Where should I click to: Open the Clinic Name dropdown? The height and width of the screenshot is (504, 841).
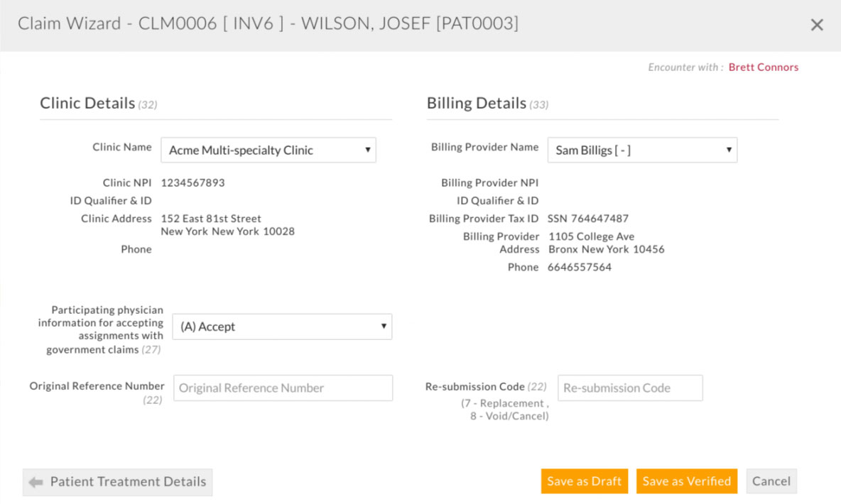pyautogui.click(x=268, y=150)
